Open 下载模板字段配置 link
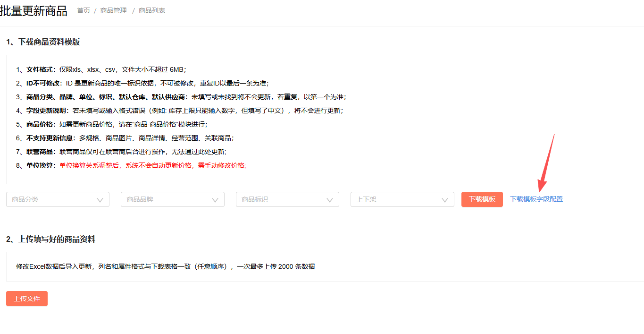The height and width of the screenshot is (334, 644). (536, 199)
